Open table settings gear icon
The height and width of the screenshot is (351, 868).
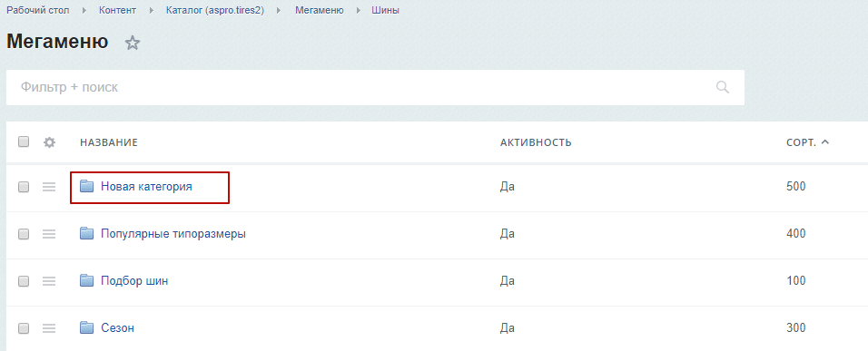(x=49, y=142)
